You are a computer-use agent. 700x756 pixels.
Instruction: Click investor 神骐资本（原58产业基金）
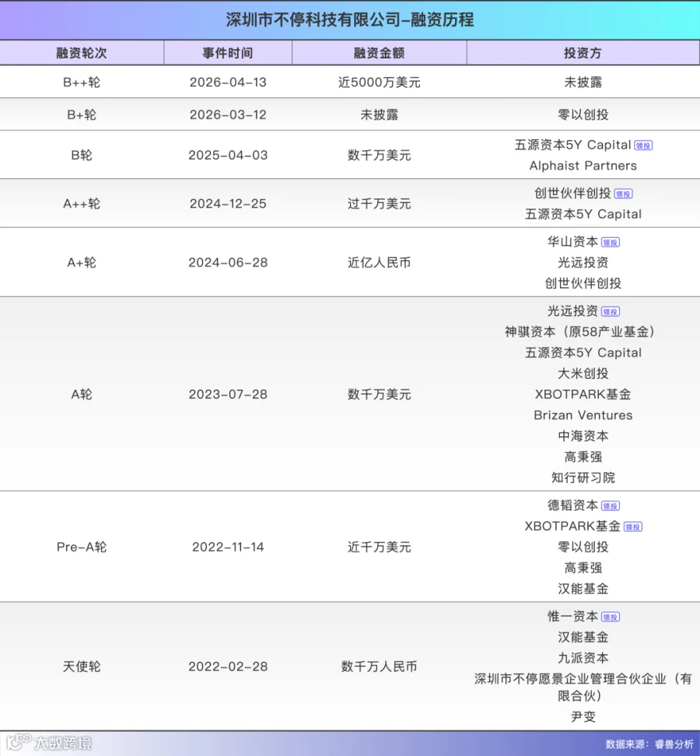(x=580, y=331)
